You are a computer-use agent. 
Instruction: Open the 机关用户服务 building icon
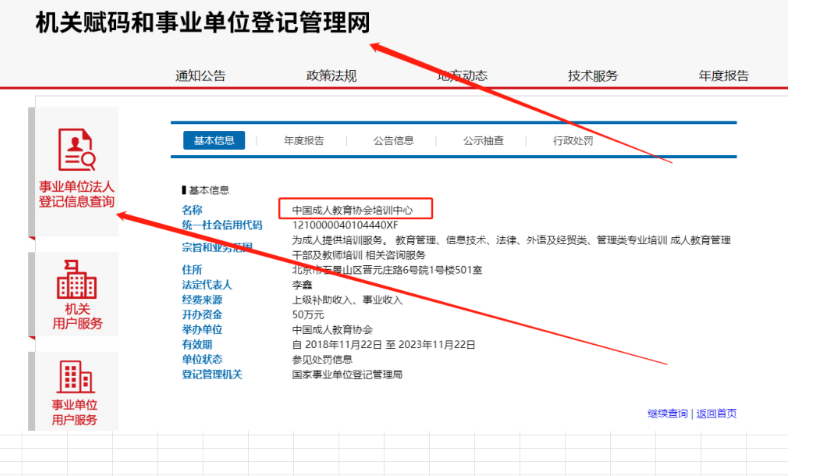[x=76, y=279]
